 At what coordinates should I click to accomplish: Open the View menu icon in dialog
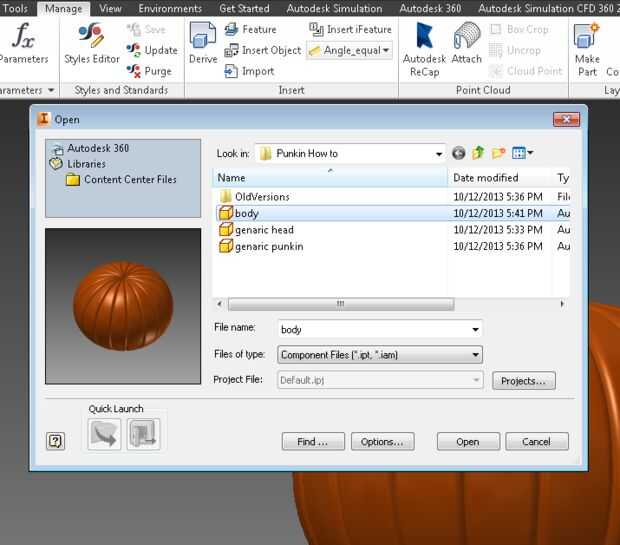(x=522, y=153)
